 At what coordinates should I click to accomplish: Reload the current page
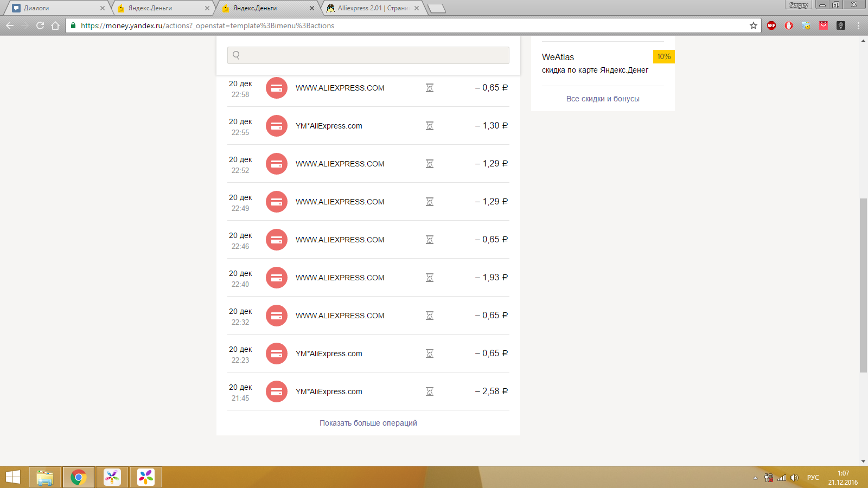click(40, 25)
